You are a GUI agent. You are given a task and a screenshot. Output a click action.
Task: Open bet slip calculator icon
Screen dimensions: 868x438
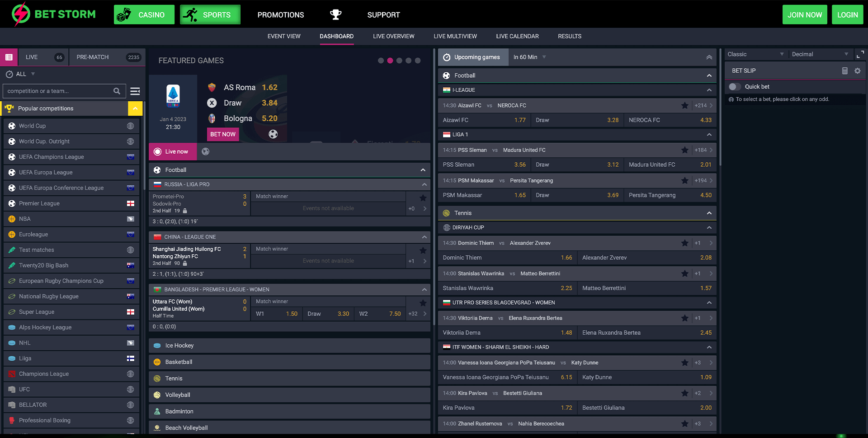tap(844, 71)
